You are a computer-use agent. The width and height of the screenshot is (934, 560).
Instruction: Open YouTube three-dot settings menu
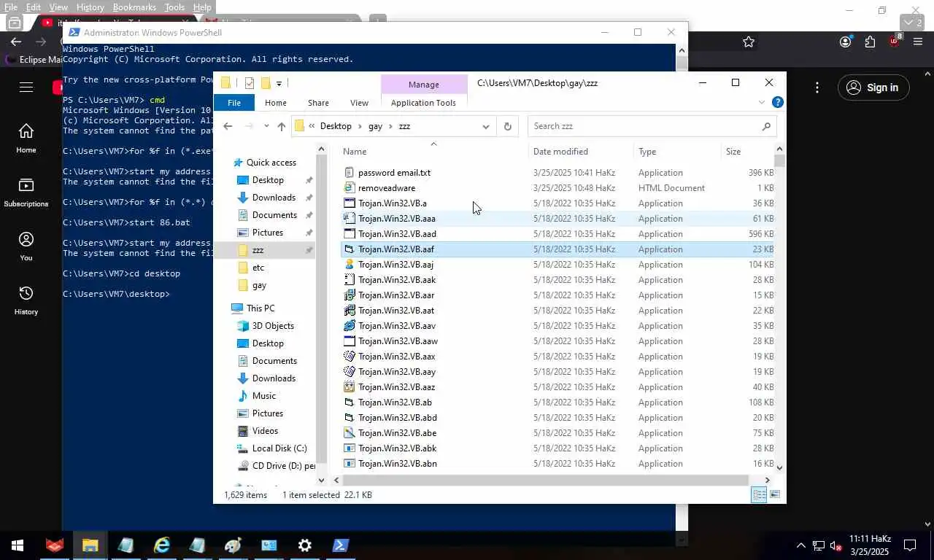[817, 87]
